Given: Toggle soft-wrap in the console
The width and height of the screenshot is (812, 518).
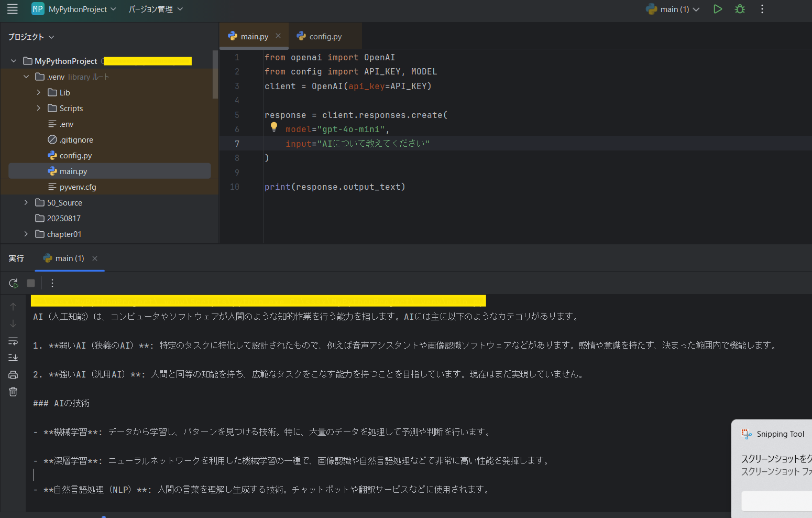Looking at the screenshot, I should [x=13, y=341].
